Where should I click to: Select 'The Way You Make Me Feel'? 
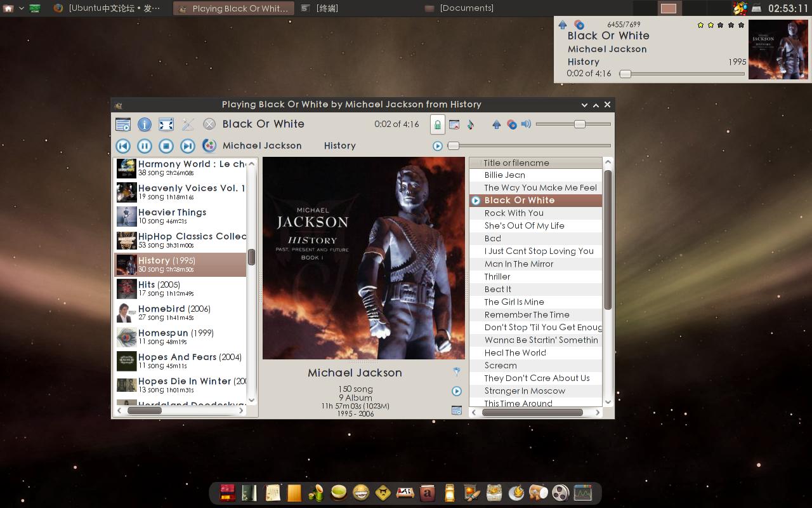click(535, 188)
